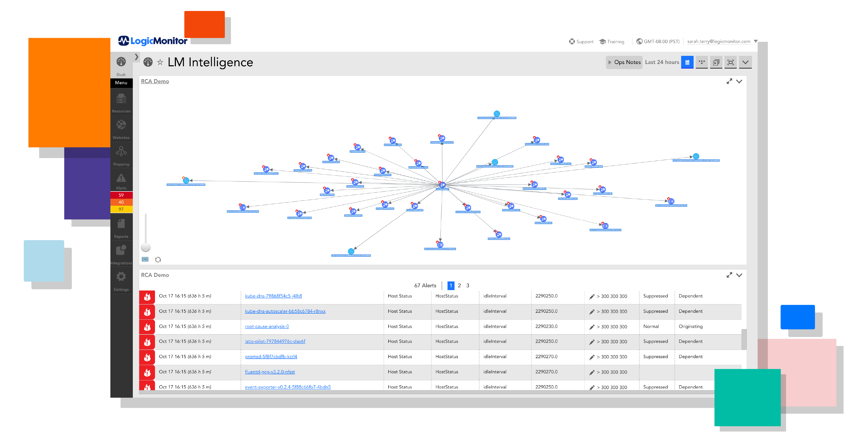Edit threshold pencil in root-cause-analysis-0 row
868x440 pixels.
(x=592, y=327)
